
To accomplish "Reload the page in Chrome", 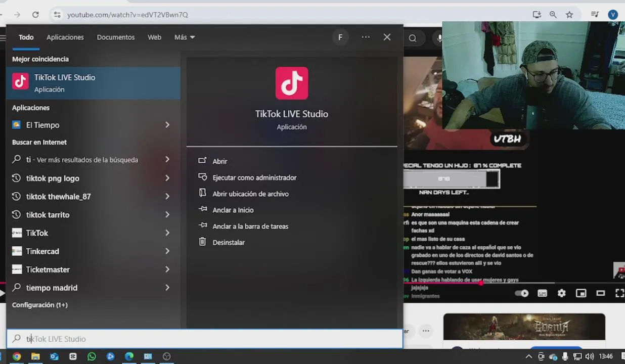I will coord(35,15).
